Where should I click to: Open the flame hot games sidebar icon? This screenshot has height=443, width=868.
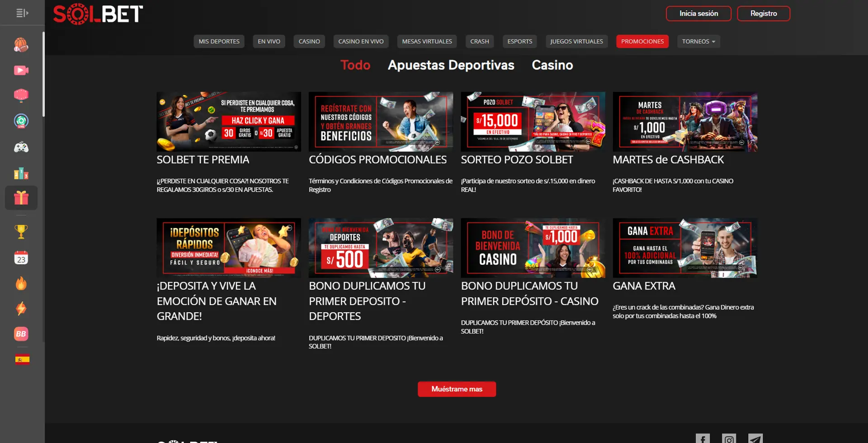(21, 283)
